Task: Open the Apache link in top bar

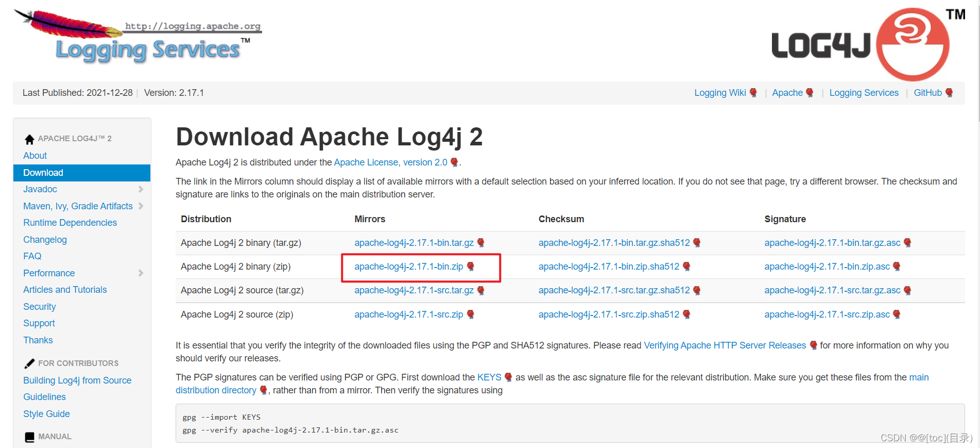Action: [x=787, y=93]
